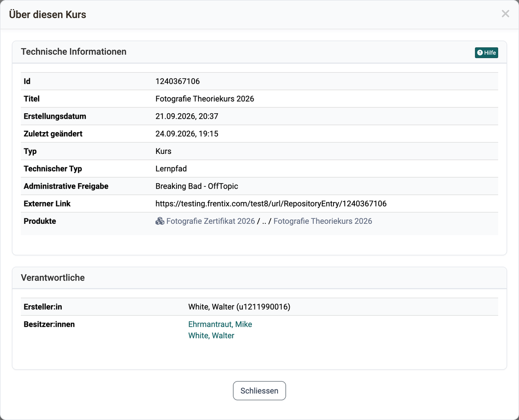Click the external link URL text
The height and width of the screenshot is (420, 519).
(x=271, y=203)
